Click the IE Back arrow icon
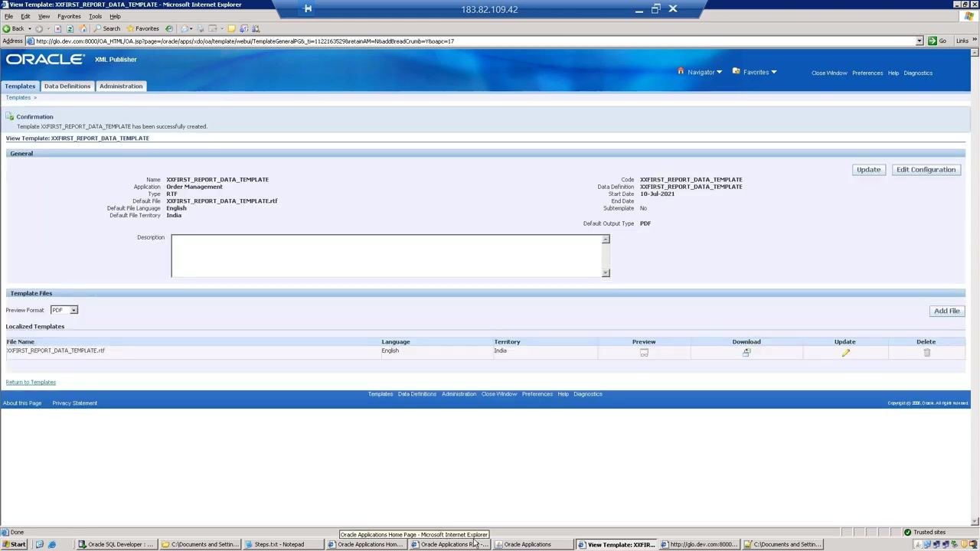The width and height of the screenshot is (980, 551). coord(6,28)
